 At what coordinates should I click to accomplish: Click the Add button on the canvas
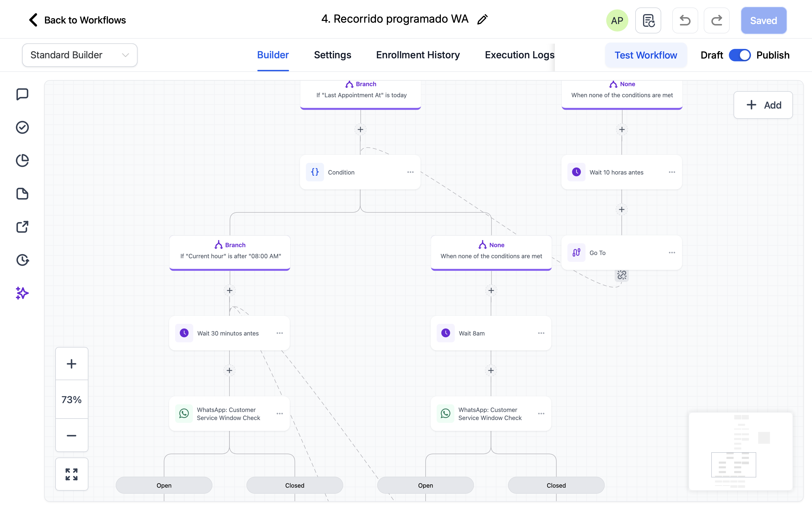763,105
